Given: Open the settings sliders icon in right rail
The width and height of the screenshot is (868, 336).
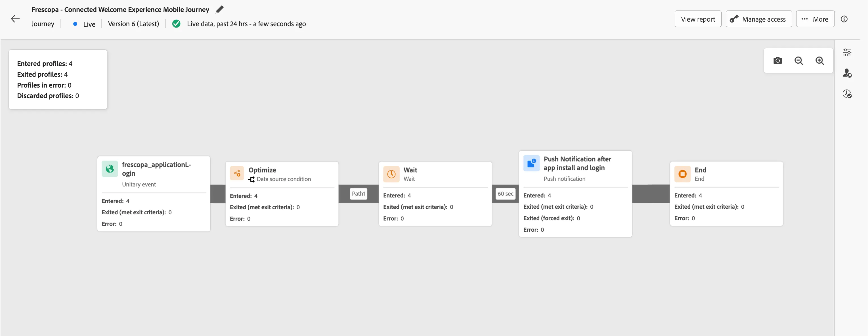Looking at the screenshot, I should pos(847,52).
